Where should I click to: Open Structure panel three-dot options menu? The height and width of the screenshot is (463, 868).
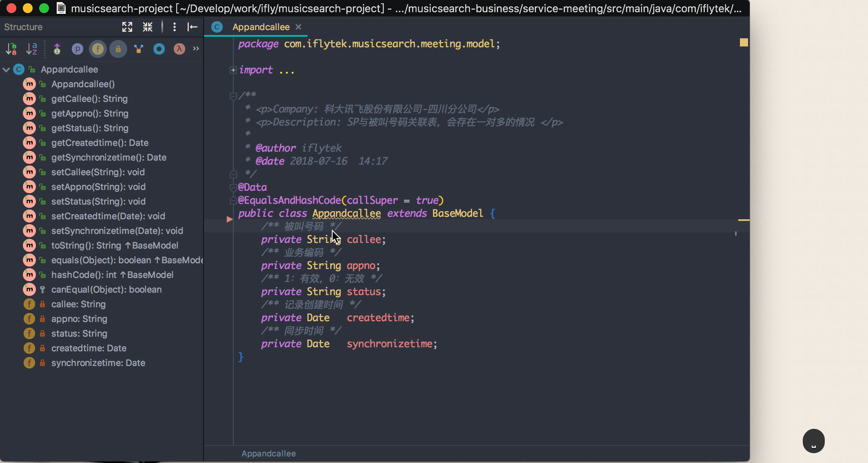pos(175,27)
